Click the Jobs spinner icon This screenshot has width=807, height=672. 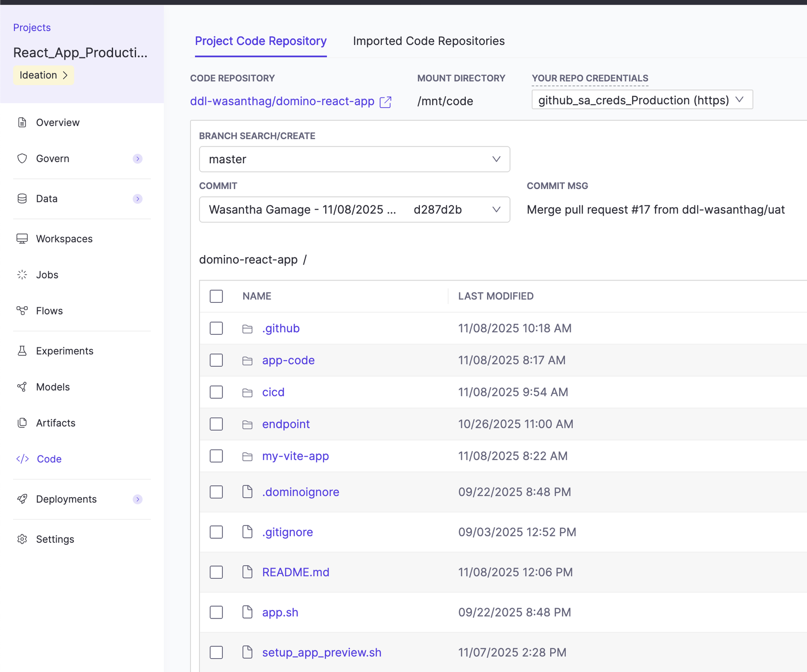click(22, 275)
